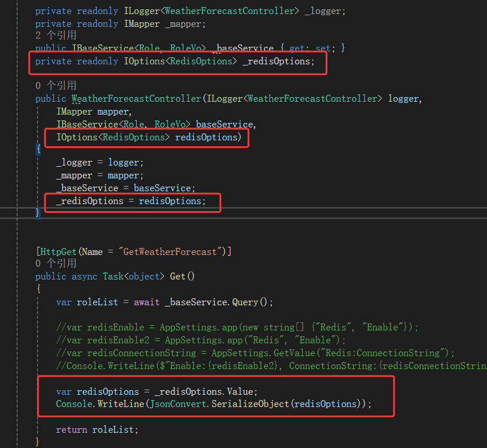Click the commented "//var redisEnable2" line
This screenshot has height=448, width=487.
point(201,340)
